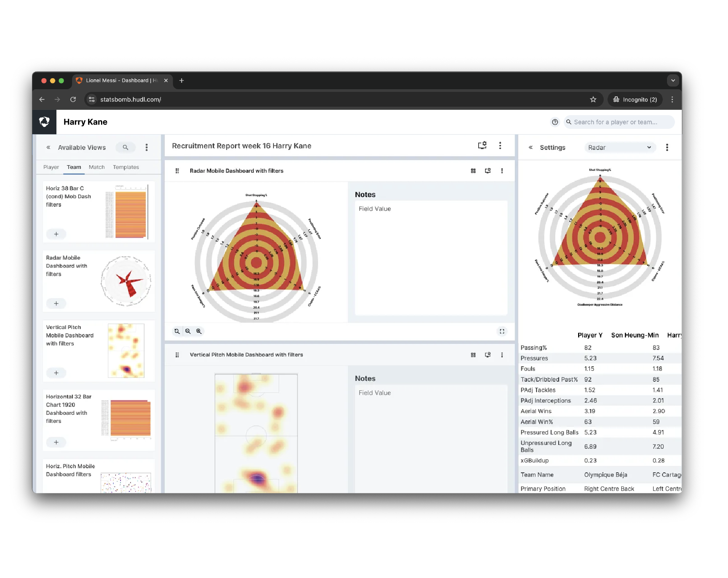Collapse the Available Views panel
Image resolution: width=728 pixels, height=578 pixels.
[48, 148]
